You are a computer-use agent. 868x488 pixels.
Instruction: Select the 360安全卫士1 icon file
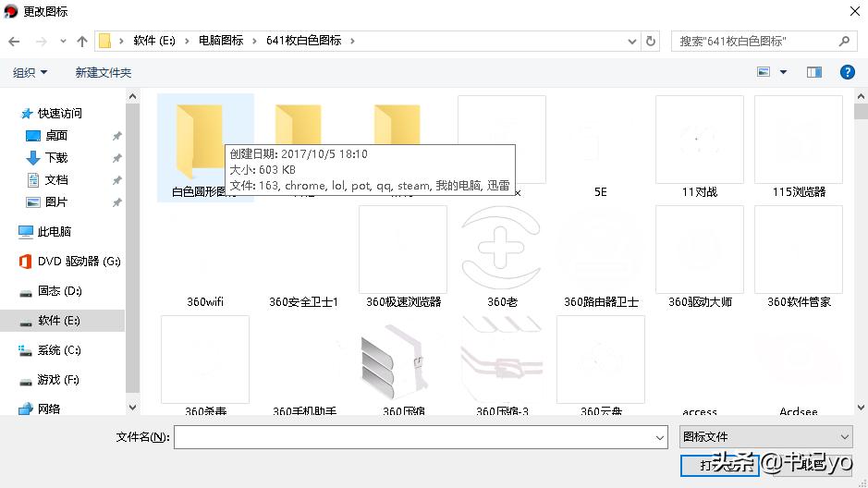(x=304, y=258)
